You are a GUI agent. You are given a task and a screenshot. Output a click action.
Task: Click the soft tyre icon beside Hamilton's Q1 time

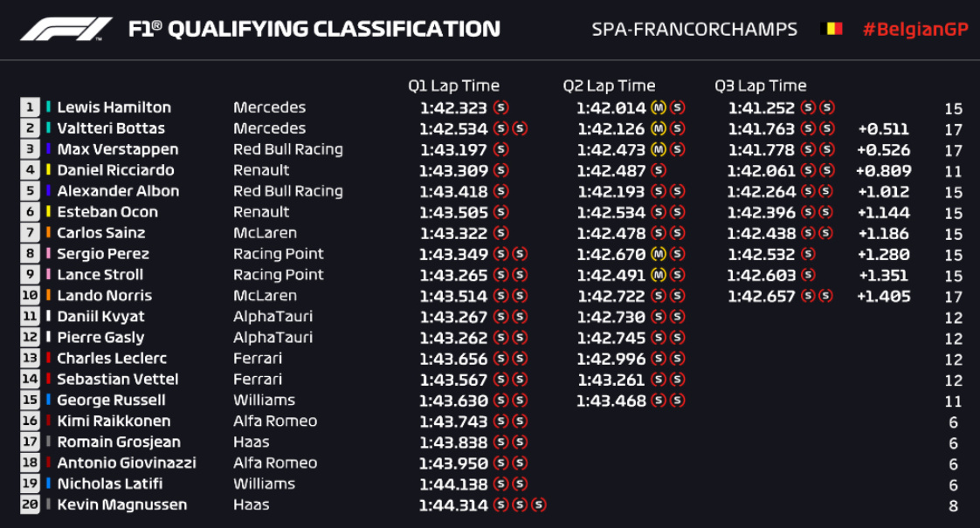pyautogui.click(x=500, y=108)
